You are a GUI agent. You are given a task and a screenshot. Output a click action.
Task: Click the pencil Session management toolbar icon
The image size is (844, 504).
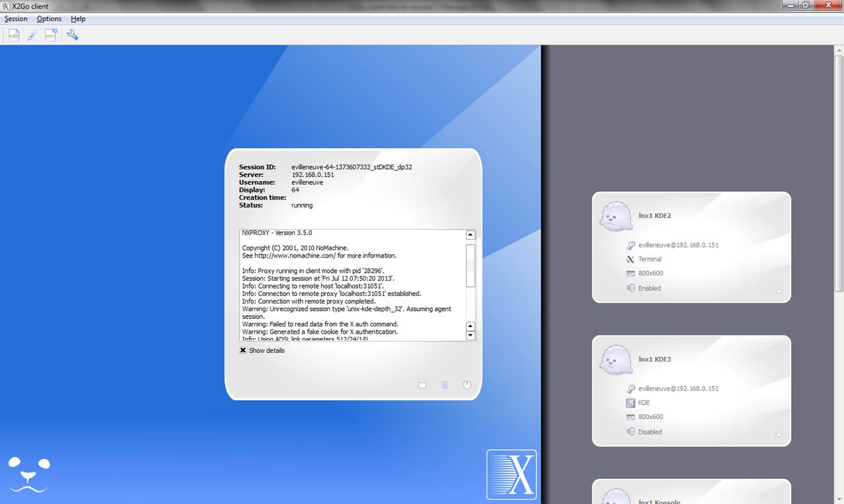[x=32, y=35]
